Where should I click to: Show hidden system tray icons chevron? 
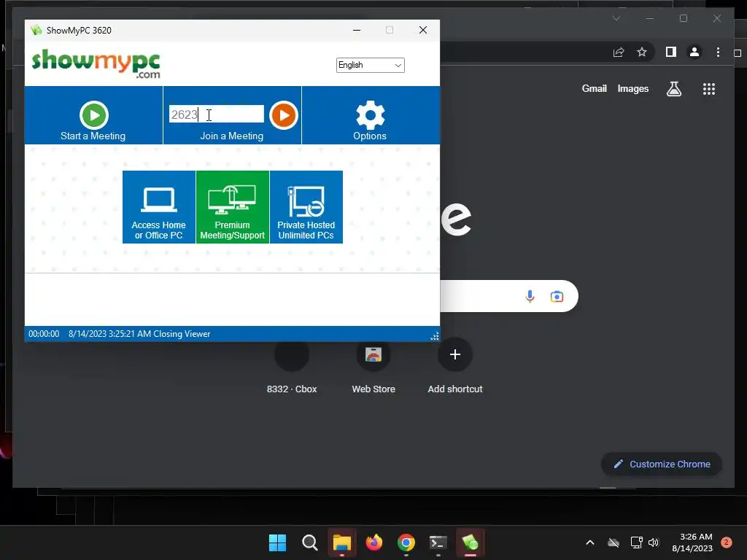pos(589,542)
